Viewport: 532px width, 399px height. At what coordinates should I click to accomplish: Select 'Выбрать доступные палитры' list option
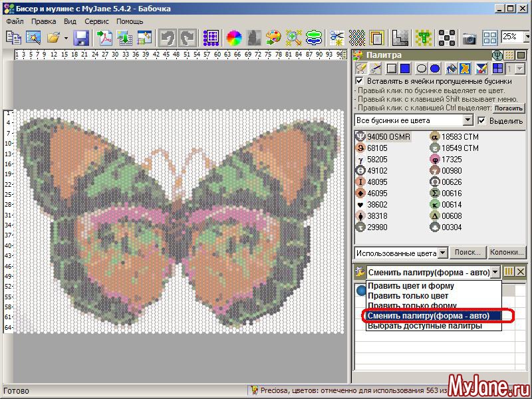[x=424, y=326]
